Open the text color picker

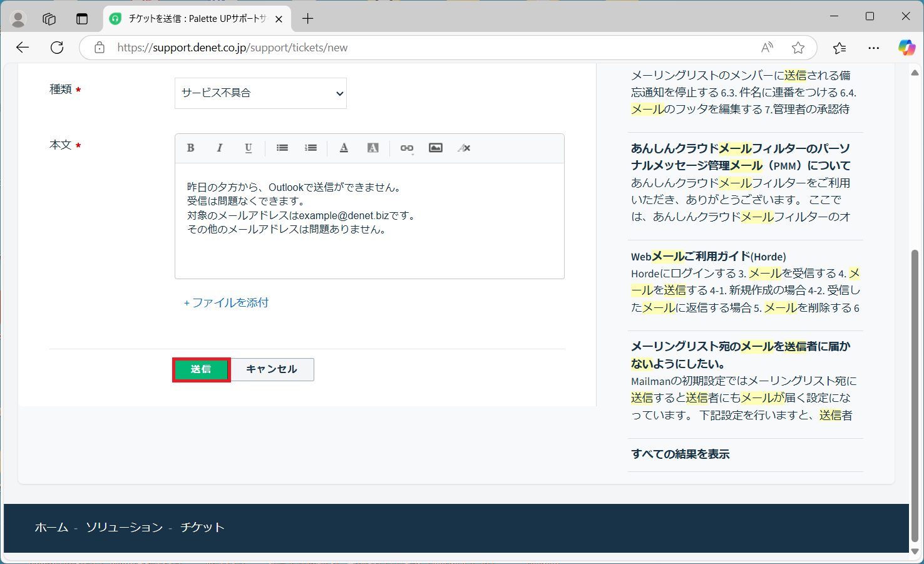pyautogui.click(x=344, y=148)
